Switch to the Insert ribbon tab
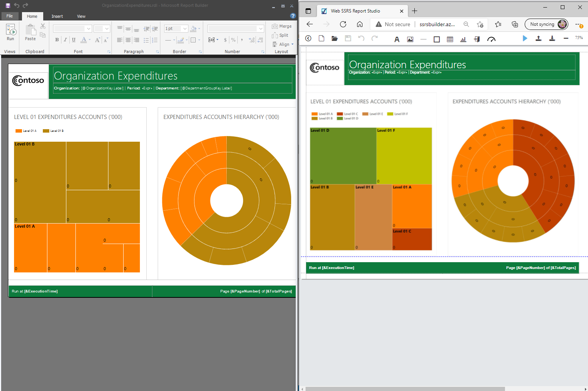Viewport: 588px width, 391px height. [57, 16]
